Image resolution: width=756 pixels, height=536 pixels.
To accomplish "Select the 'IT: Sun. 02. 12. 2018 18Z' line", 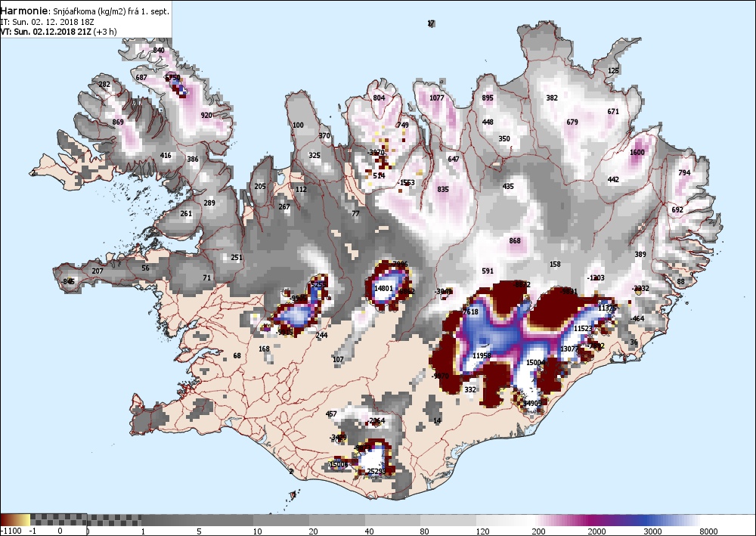I will 48,22.
